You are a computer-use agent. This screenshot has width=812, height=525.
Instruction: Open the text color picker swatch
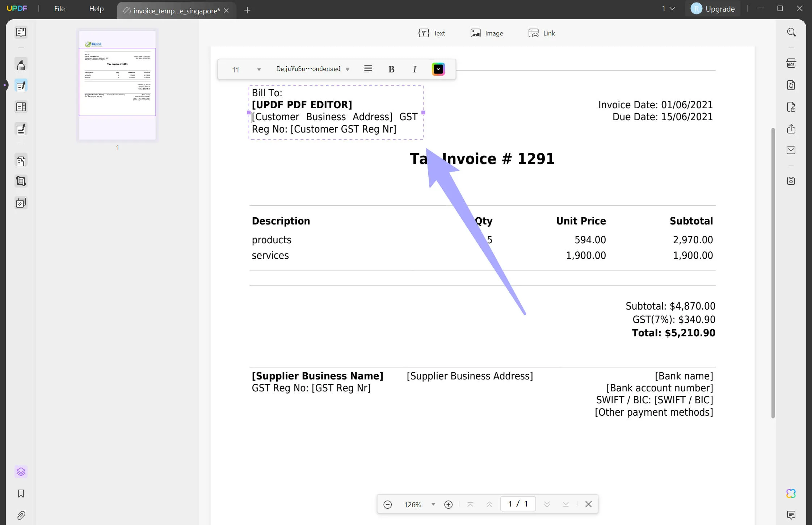coord(438,69)
